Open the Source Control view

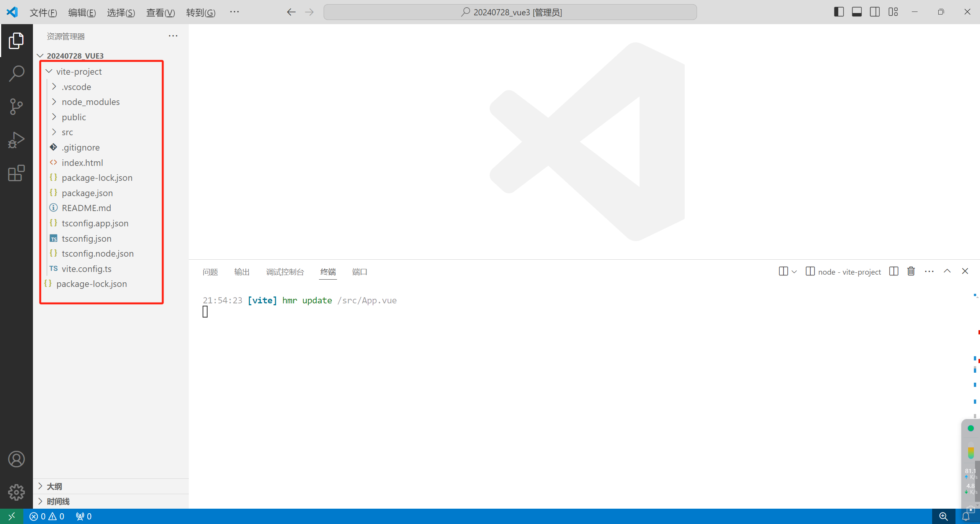[16, 106]
